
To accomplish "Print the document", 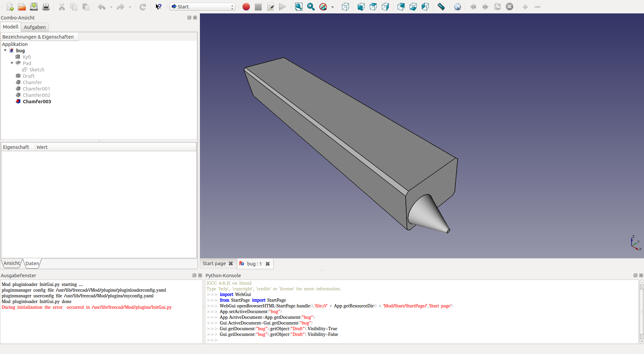I will 46,7.
